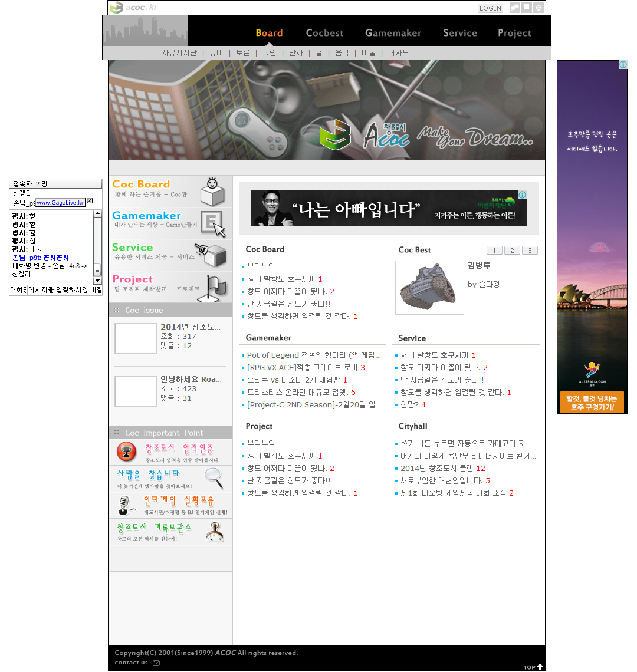Open the 2014년 창조도 issue thumbnail

click(136, 338)
